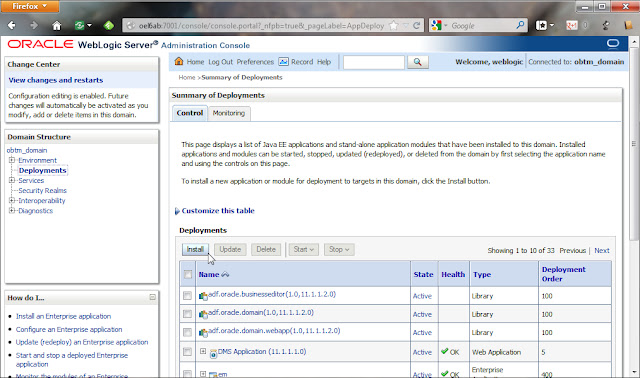
Task: Click the Oracle O logo icon
Action: click(613, 43)
